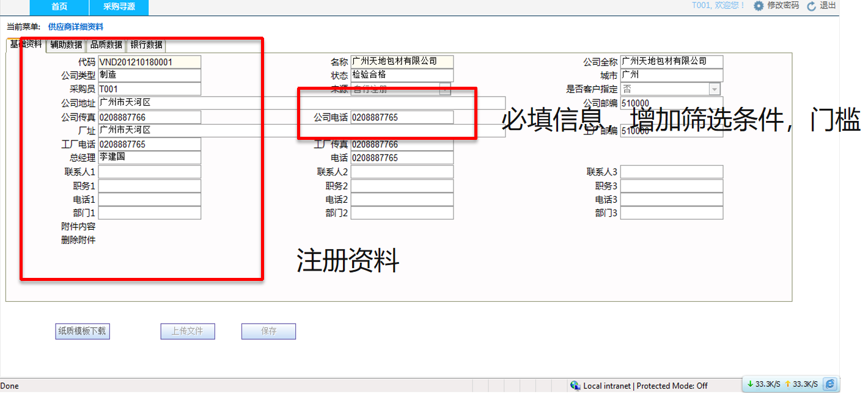
Task: Click the Local intranet globe icon
Action: click(575, 385)
